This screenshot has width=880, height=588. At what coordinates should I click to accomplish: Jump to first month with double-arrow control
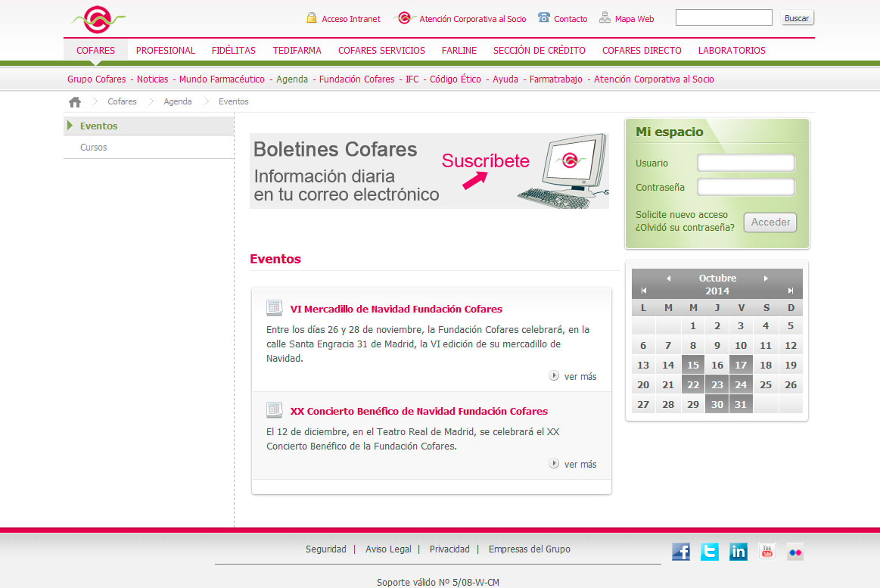pos(644,290)
